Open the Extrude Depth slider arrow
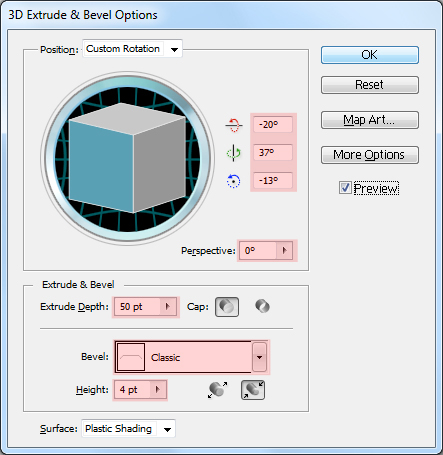This screenshot has height=455, width=443. [168, 306]
